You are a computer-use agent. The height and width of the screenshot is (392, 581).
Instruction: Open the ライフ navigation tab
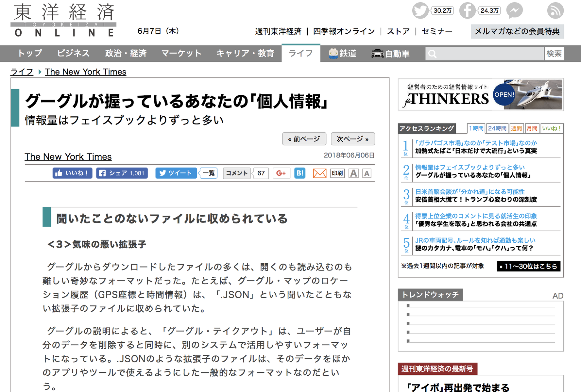pos(301,53)
